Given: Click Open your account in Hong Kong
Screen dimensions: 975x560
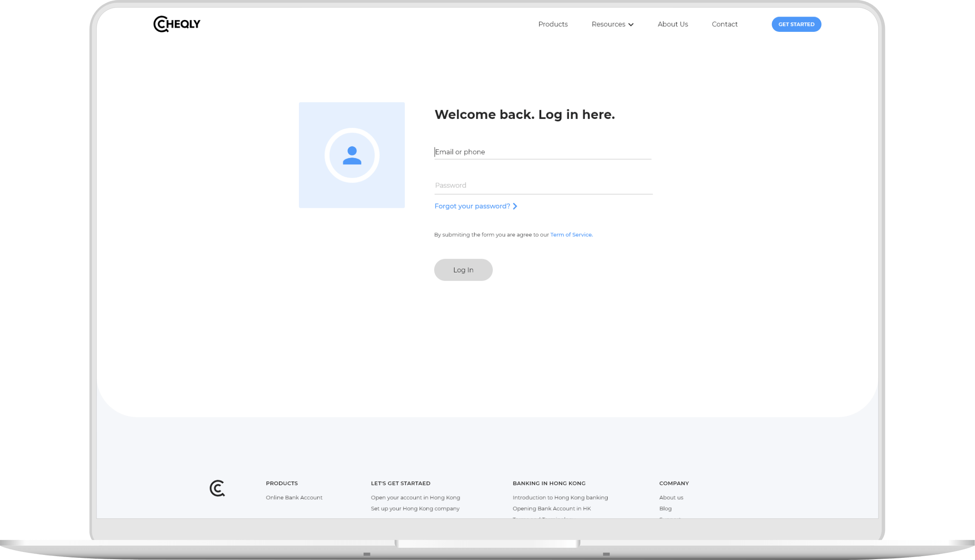Looking at the screenshot, I should pyautogui.click(x=415, y=498).
